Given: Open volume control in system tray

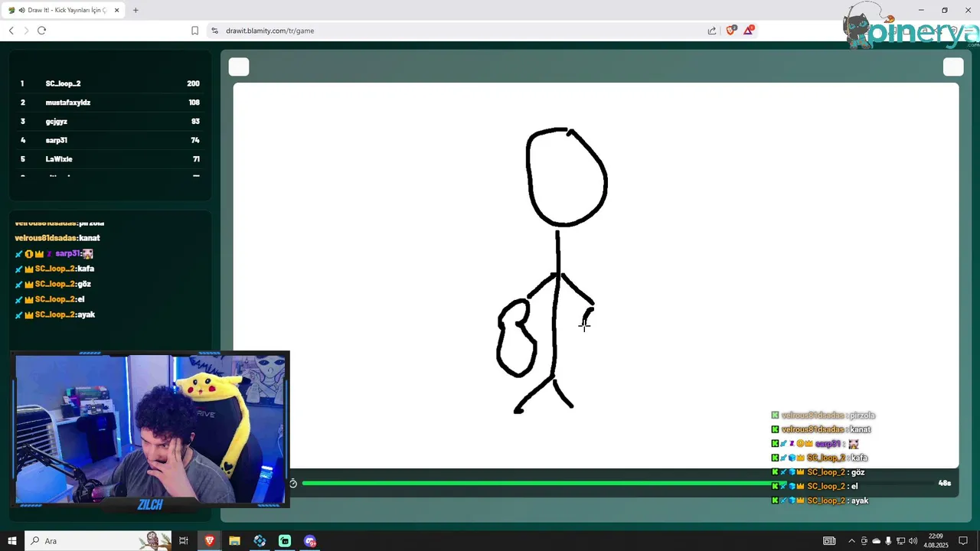Looking at the screenshot, I should click(913, 541).
